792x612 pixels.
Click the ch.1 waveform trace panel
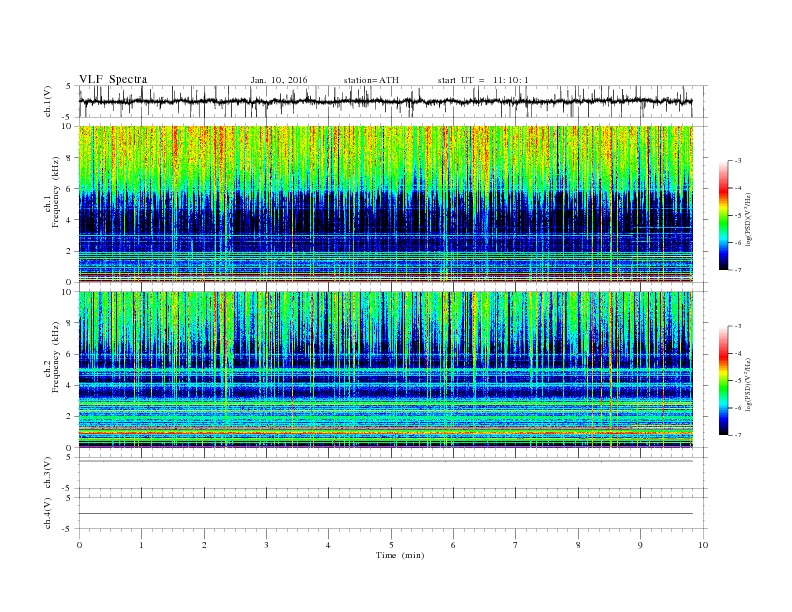pyautogui.click(x=392, y=101)
